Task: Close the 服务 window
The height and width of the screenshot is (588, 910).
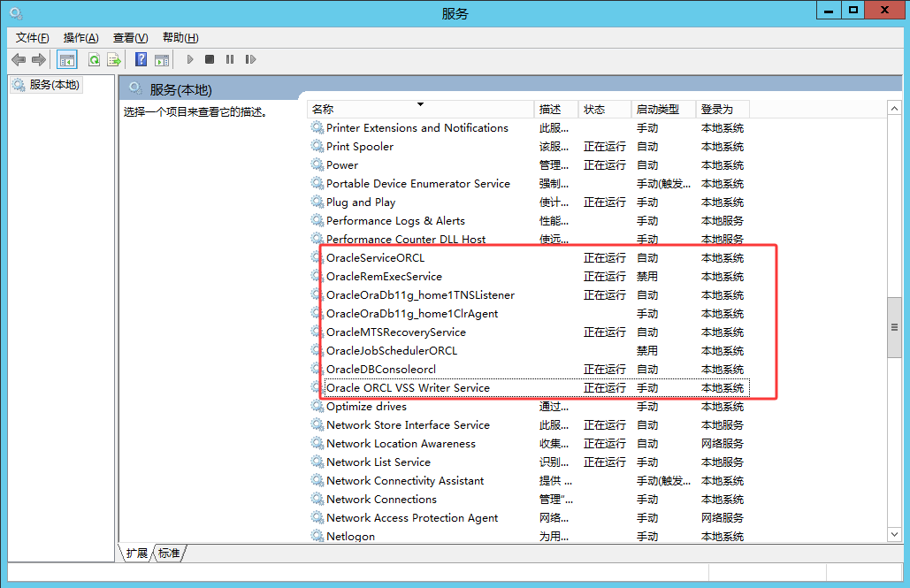Action: [885, 10]
